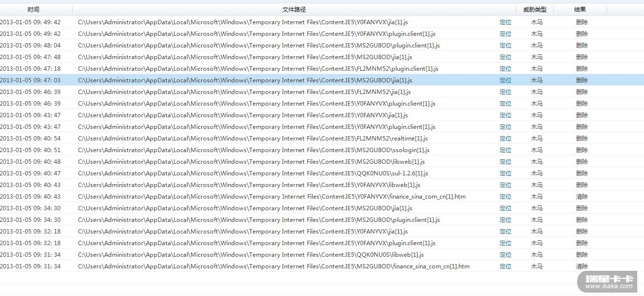Click 定位 for 09:31:34 finance_sina_com_cn[1].htm row

505,266
